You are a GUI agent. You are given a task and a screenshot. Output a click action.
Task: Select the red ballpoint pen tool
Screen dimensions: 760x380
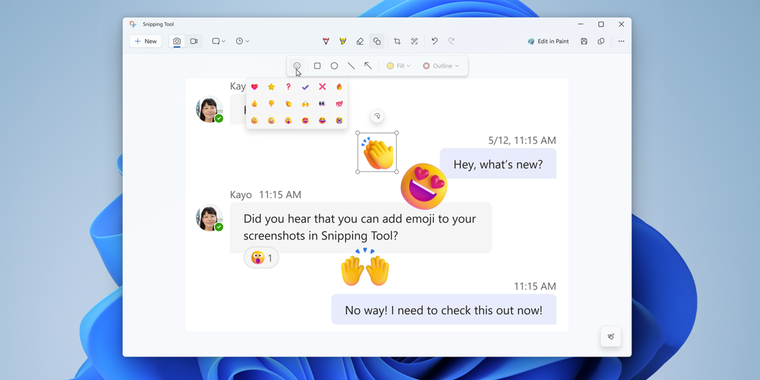click(326, 42)
